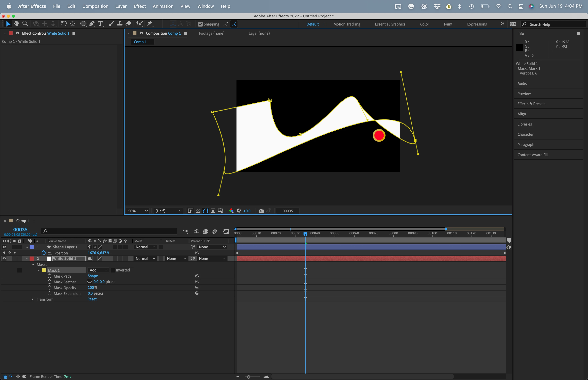Screen dimensions: 588x380
Task: Click the Mask Path Shape link
Action: (x=94, y=276)
